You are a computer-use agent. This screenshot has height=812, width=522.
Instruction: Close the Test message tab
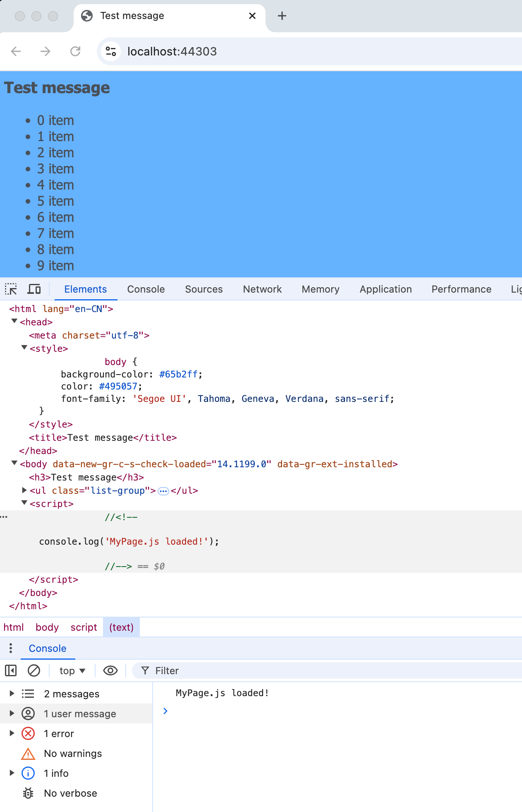[x=252, y=16]
